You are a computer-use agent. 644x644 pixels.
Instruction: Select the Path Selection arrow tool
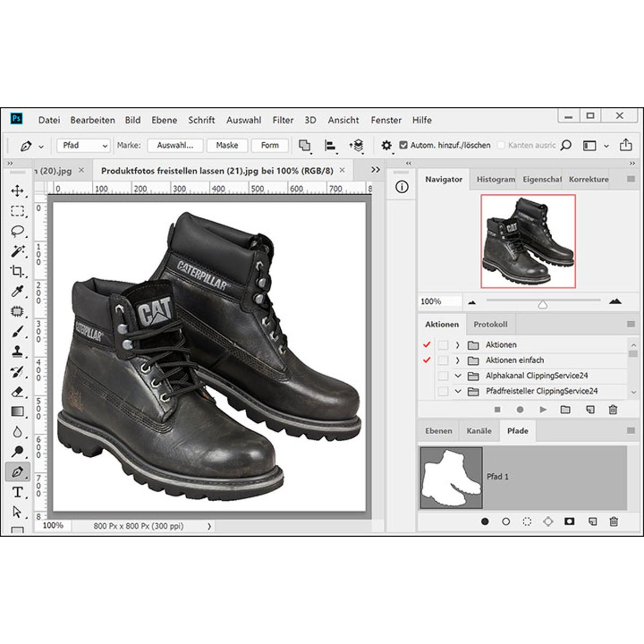[x=17, y=512]
